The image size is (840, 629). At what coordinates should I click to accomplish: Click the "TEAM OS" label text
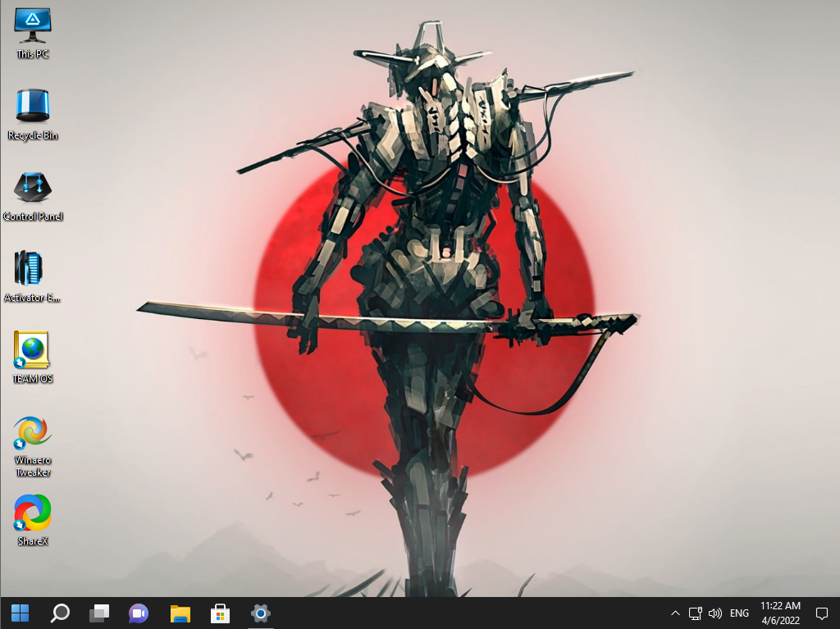[x=33, y=378]
